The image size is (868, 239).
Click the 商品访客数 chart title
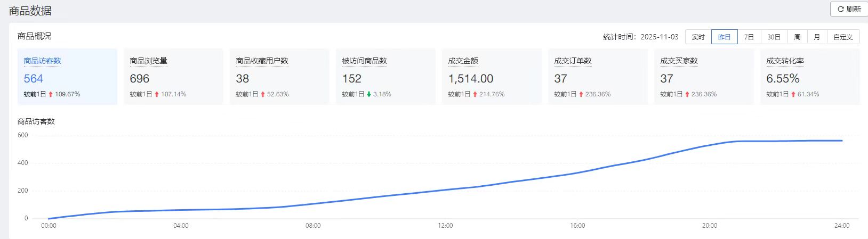coord(36,121)
